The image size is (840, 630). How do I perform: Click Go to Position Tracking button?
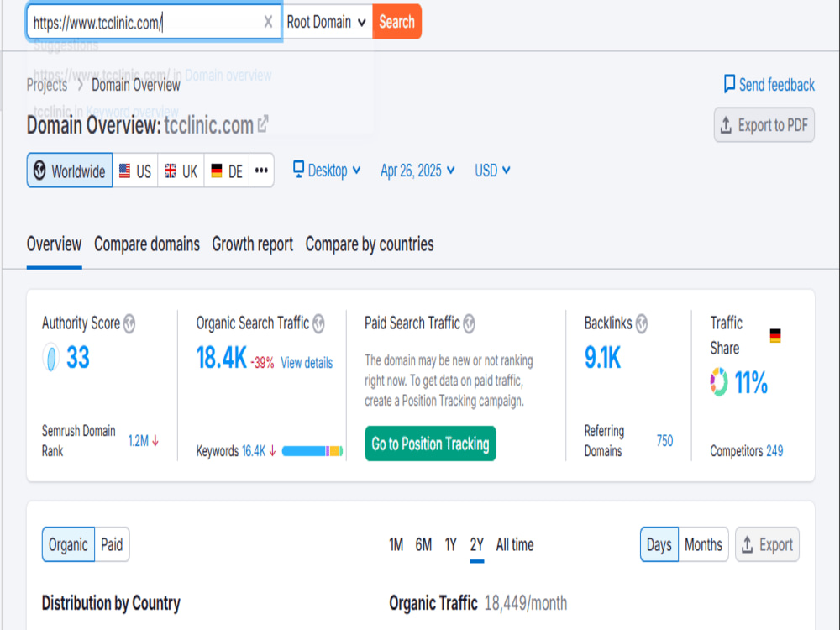click(x=430, y=444)
